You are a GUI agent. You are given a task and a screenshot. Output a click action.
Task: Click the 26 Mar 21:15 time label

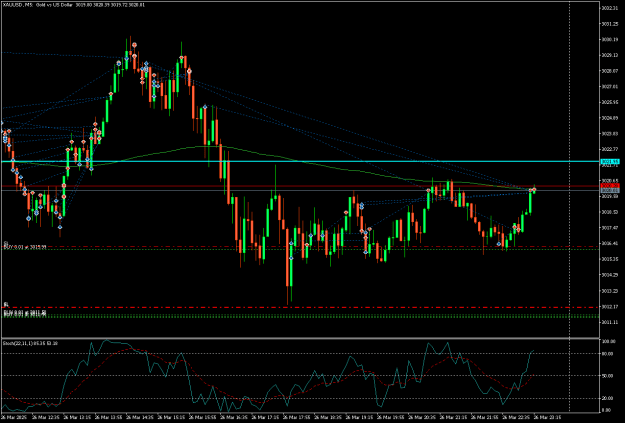[x=451, y=417]
